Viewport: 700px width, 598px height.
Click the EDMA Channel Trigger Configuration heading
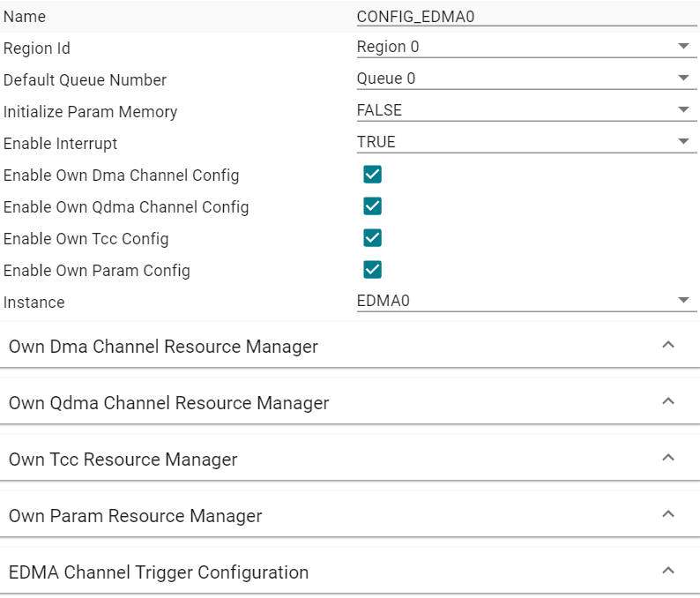[x=159, y=572]
